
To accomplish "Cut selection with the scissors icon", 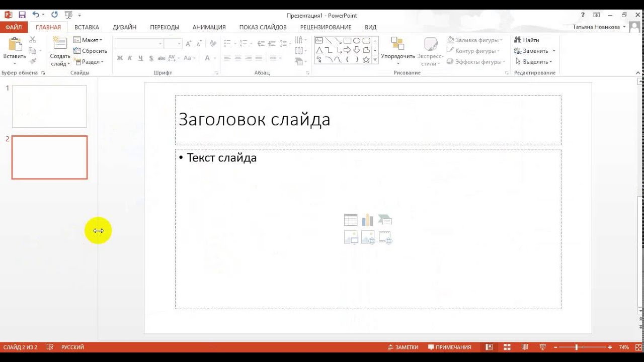I will (x=33, y=40).
